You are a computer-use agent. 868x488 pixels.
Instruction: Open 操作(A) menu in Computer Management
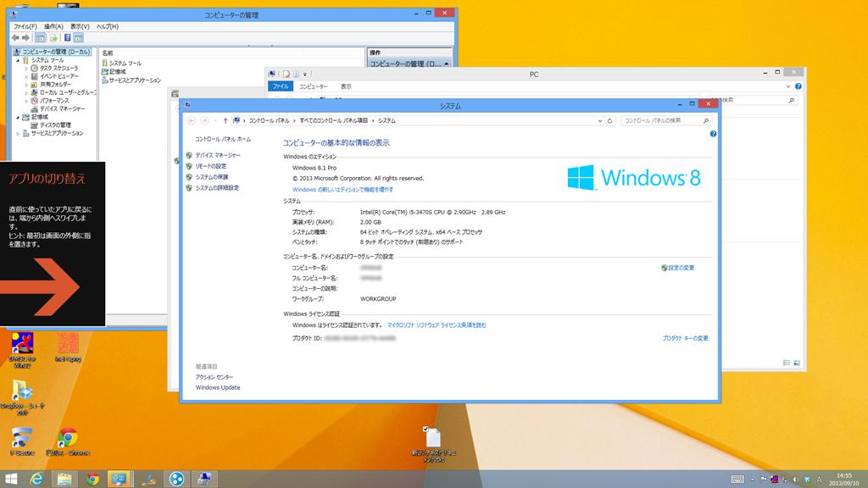[53, 26]
